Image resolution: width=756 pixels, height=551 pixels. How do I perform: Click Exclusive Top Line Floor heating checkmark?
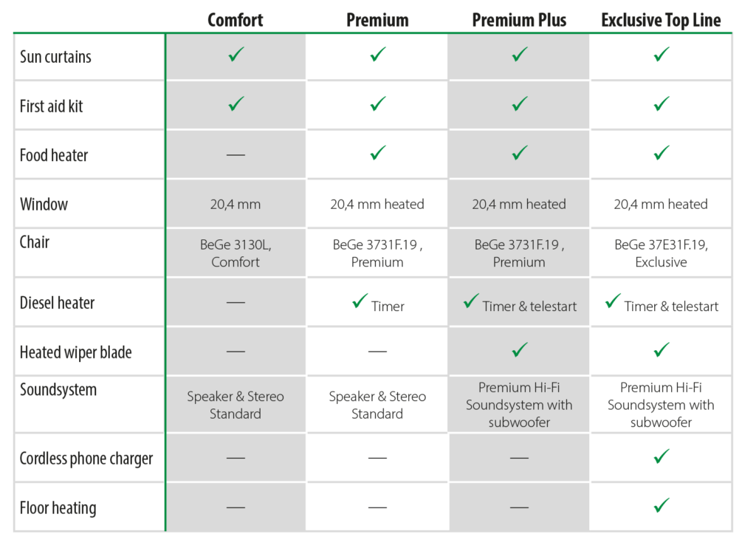tap(661, 506)
